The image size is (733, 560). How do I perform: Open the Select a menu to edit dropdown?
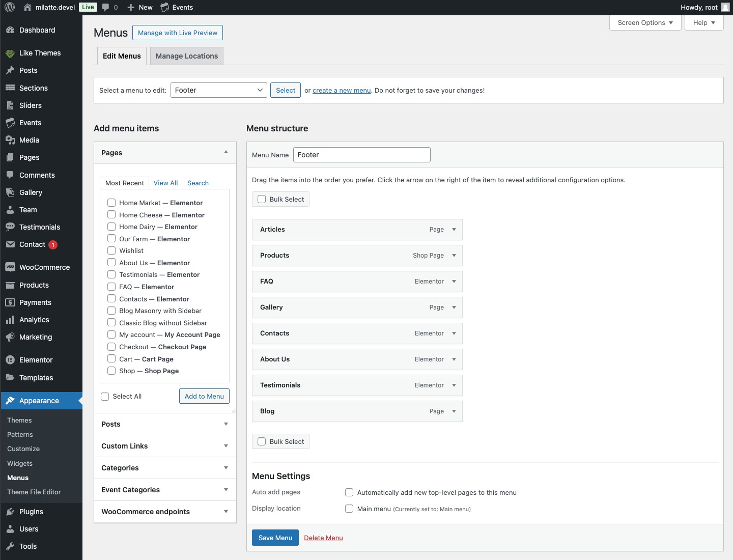(x=219, y=90)
